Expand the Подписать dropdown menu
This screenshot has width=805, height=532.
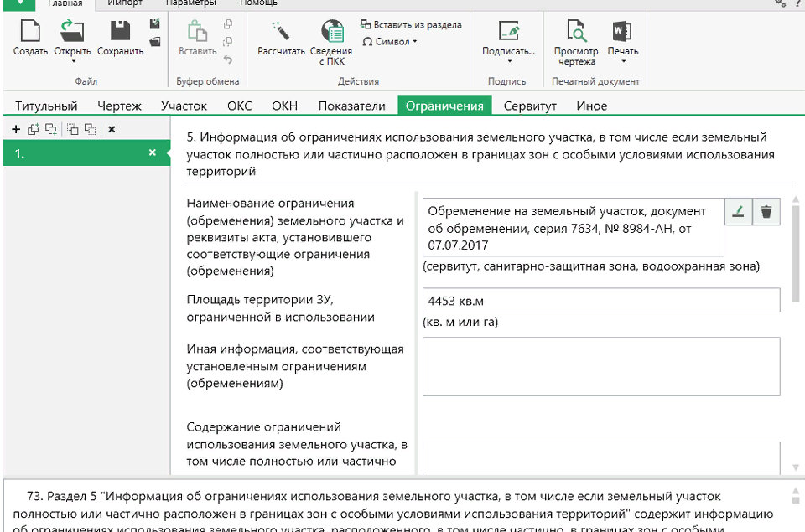click(x=508, y=62)
